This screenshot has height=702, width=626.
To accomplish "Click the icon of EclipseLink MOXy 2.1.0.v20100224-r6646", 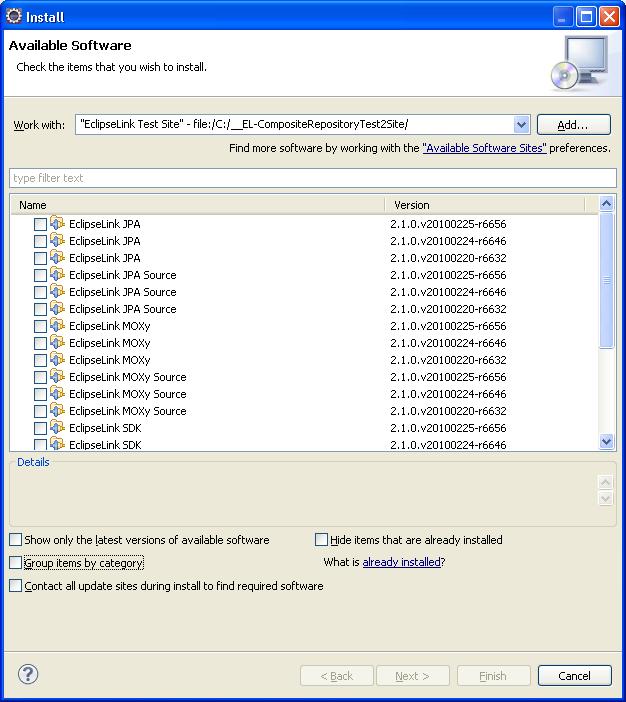I will (57, 342).
